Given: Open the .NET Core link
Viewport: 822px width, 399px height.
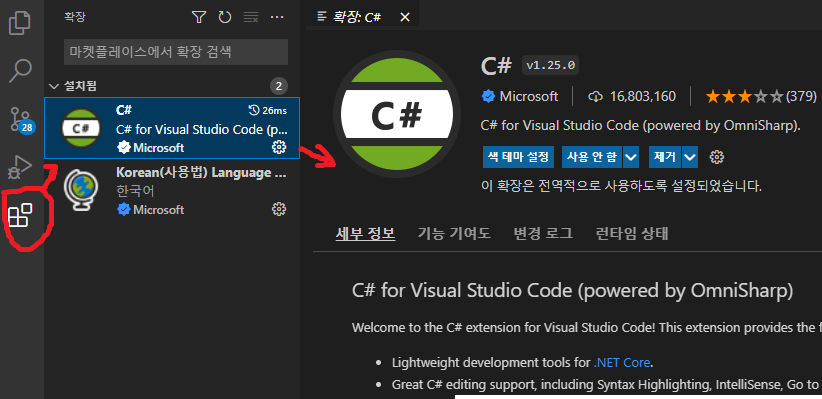Looking at the screenshot, I should [x=622, y=362].
